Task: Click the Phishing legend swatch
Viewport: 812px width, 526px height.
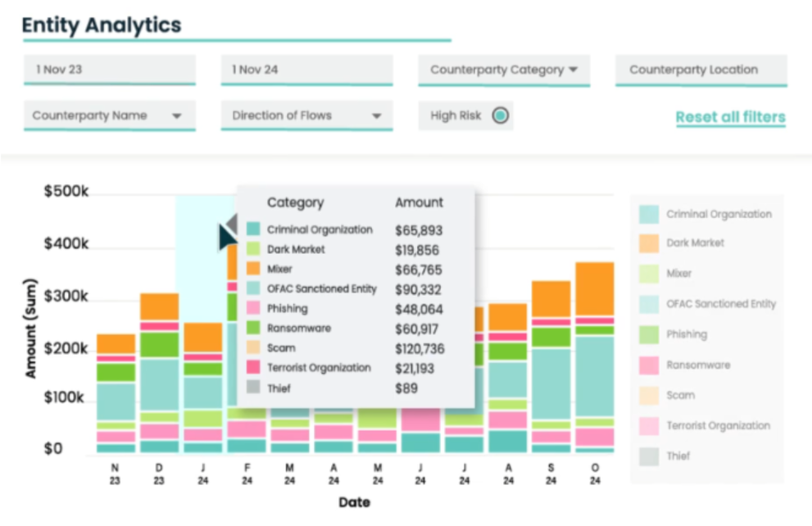Action: (649, 334)
